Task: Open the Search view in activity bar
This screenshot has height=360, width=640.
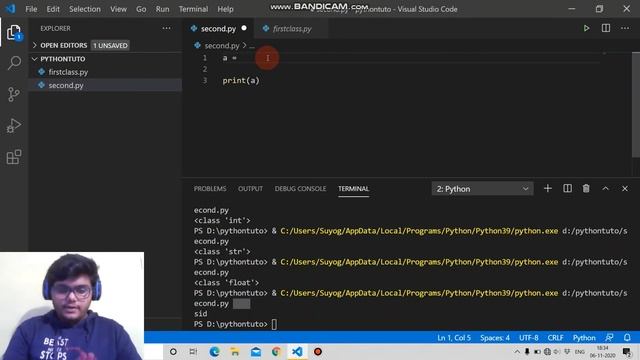Action: coord(14,63)
